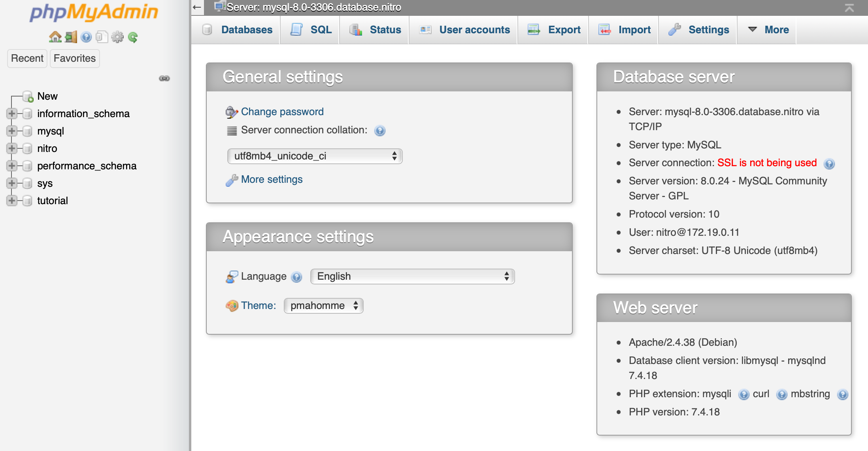Click the 'User: nitro@172.19.0.11' text
Viewport: 868px width, 451px height.
coord(684,232)
